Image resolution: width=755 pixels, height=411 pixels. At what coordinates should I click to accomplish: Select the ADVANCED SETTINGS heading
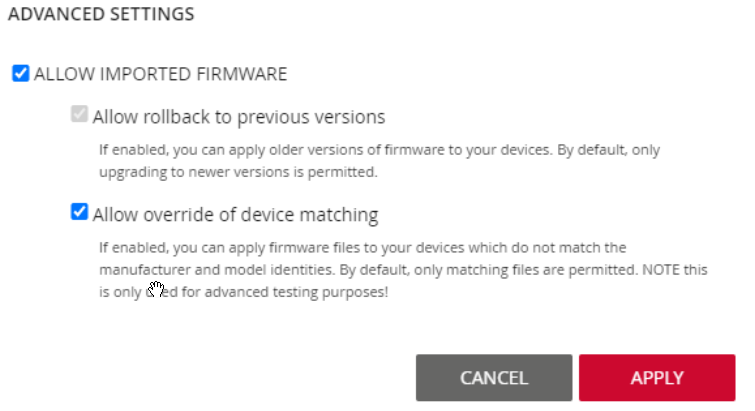tap(101, 14)
